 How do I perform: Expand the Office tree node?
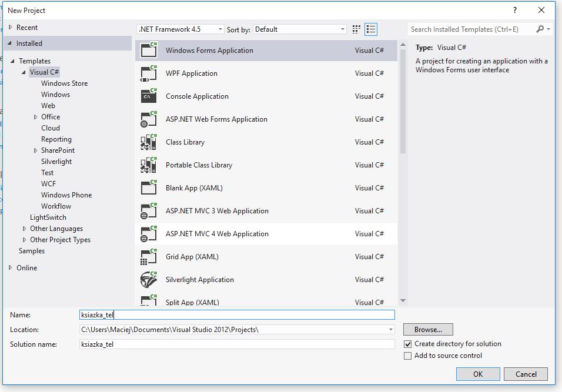pos(35,117)
